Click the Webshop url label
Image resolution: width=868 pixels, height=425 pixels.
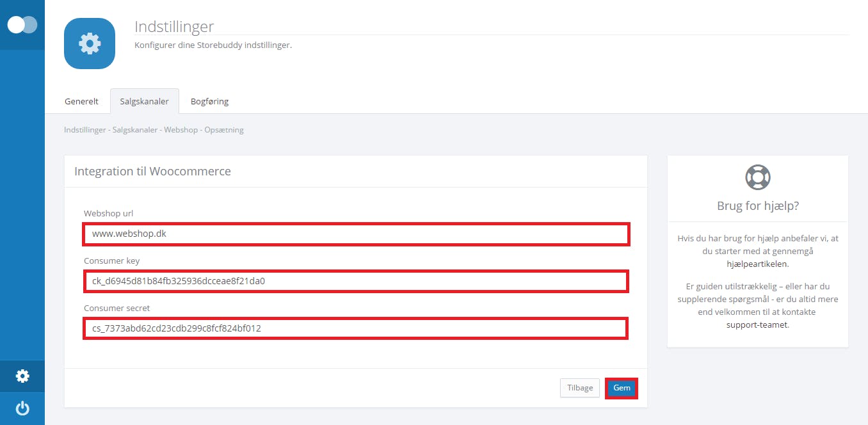108,213
